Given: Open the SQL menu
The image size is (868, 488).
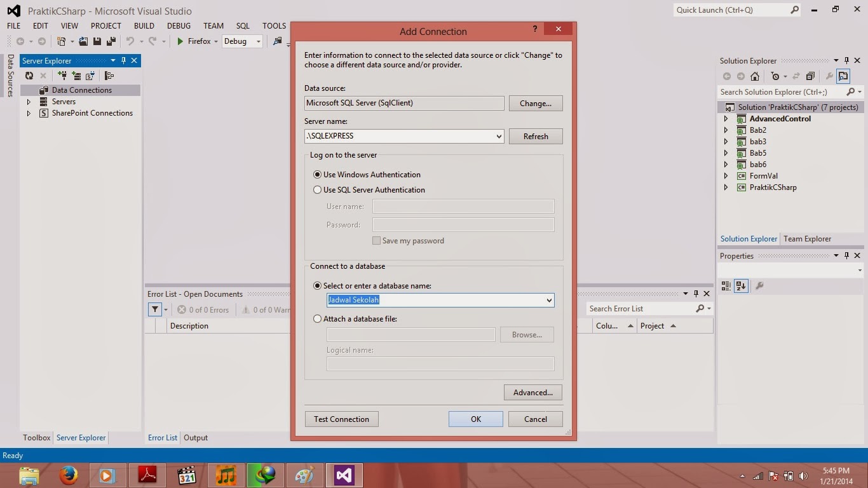Looking at the screenshot, I should 243,25.
